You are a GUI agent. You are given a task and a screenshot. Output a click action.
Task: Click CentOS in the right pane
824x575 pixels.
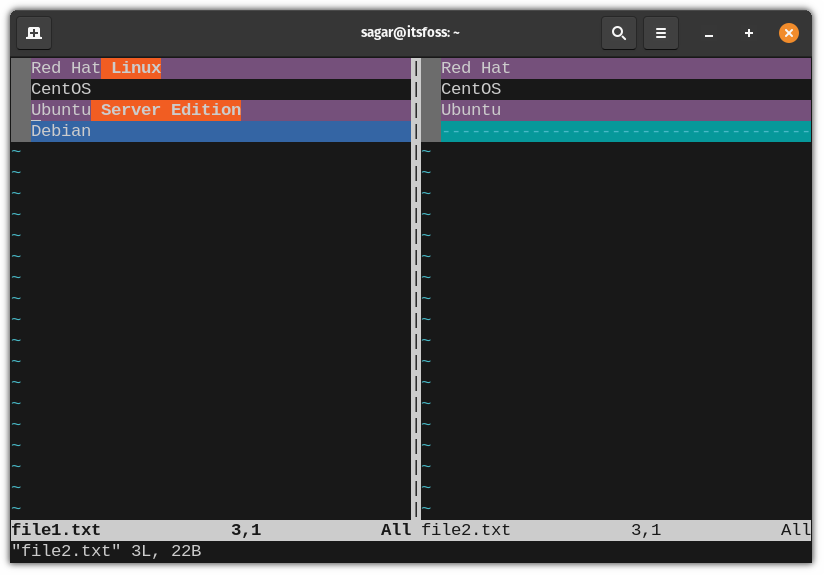(x=471, y=89)
